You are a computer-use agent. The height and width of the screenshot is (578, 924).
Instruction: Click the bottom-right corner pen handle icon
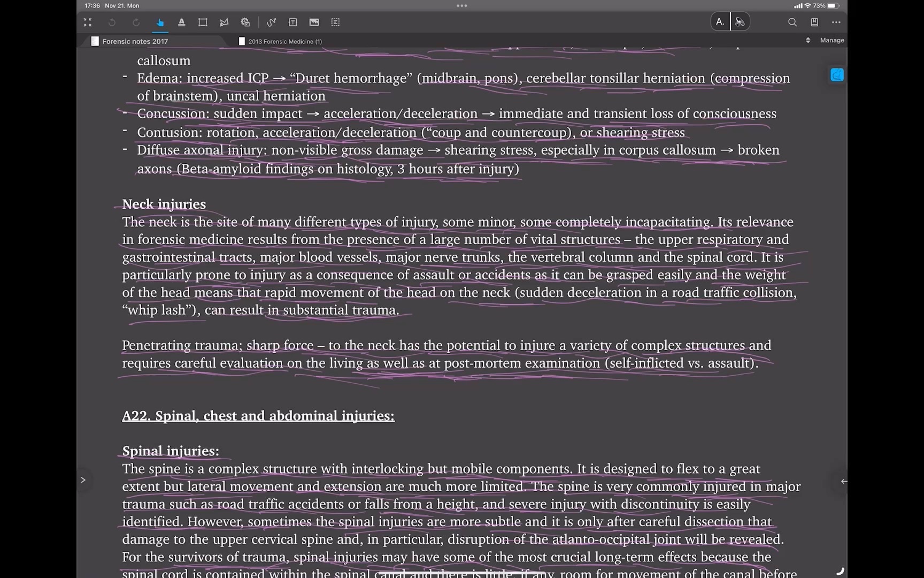coord(840,571)
